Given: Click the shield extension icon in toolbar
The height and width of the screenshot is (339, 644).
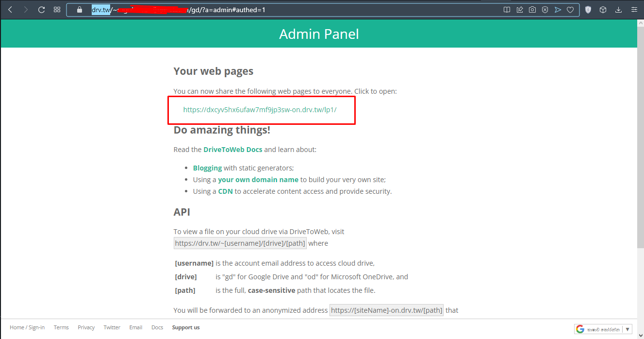Looking at the screenshot, I should coord(588,10).
